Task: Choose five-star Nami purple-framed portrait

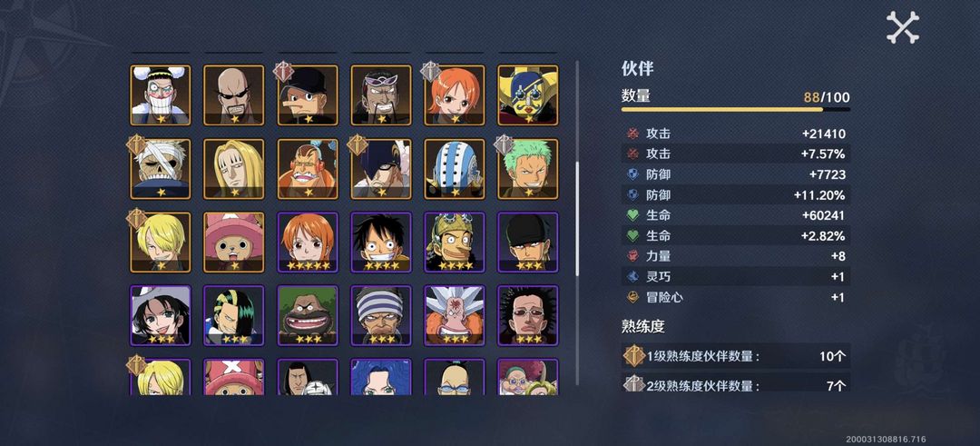Action: pos(308,243)
